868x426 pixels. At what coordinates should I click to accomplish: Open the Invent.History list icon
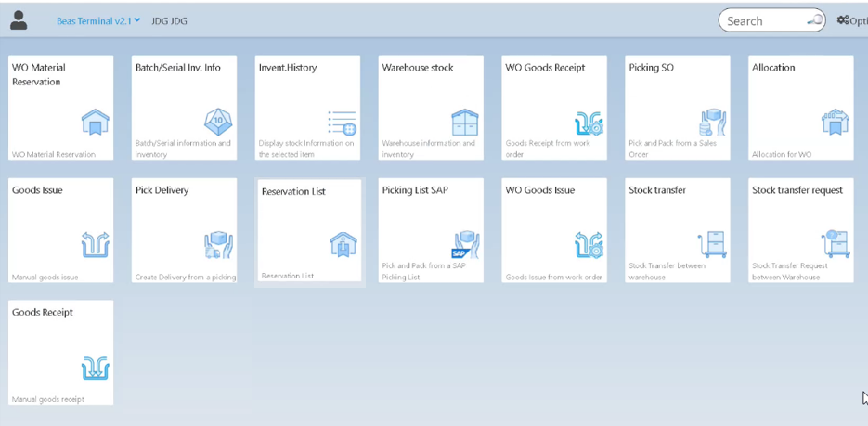(x=342, y=122)
